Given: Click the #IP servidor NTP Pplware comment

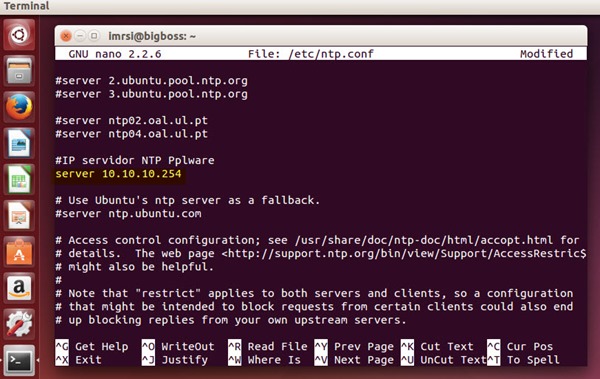Looking at the screenshot, I should coord(135,160).
